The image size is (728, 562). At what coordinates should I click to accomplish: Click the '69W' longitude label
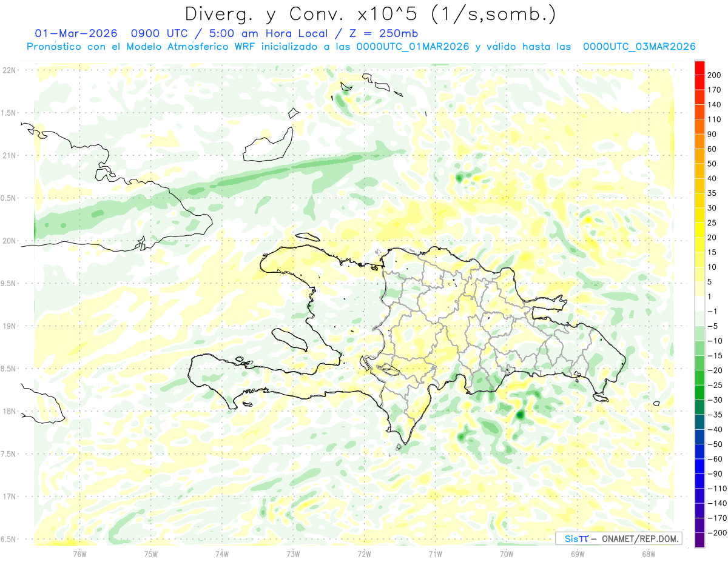(x=577, y=554)
